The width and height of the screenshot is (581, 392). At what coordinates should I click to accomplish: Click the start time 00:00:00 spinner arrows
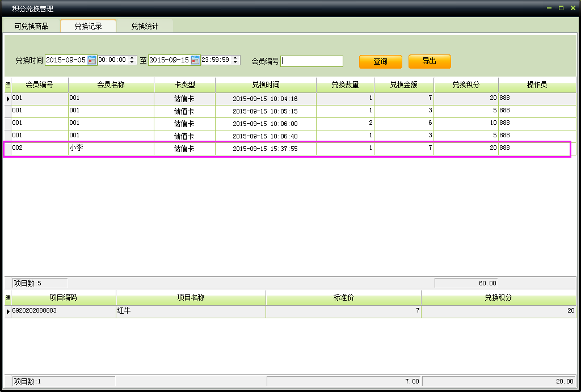click(132, 60)
